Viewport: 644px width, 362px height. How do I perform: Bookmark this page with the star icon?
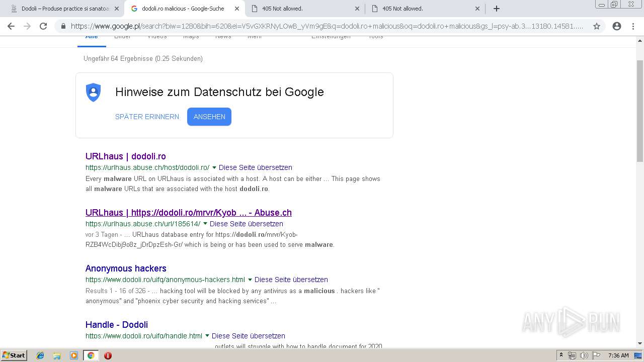[x=597, y=26]
